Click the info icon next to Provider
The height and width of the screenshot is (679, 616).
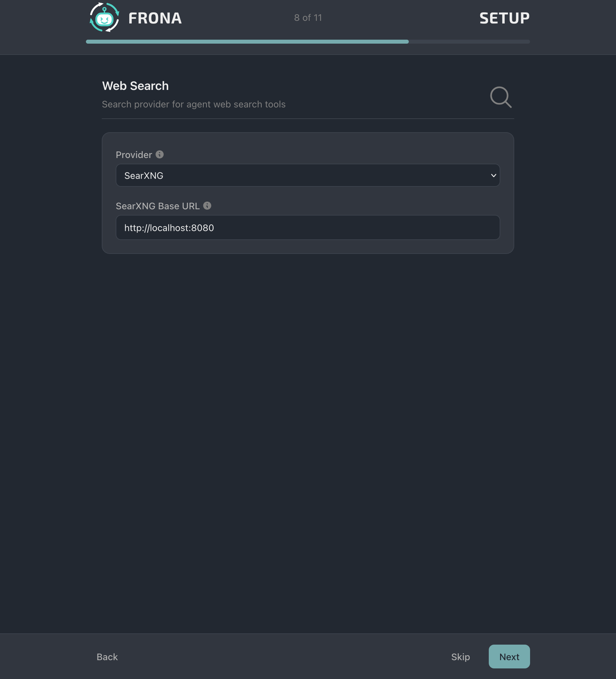tap(160, 155)
